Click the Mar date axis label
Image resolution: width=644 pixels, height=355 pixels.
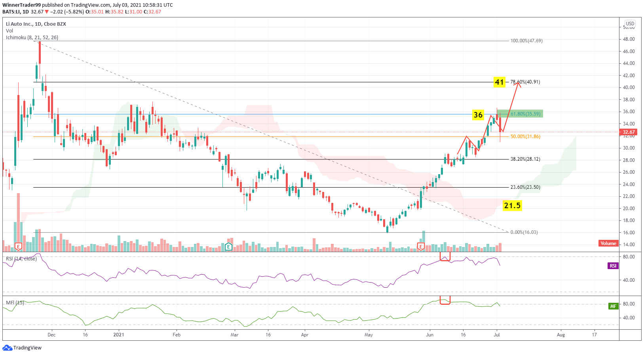click(x=235, y=335)
